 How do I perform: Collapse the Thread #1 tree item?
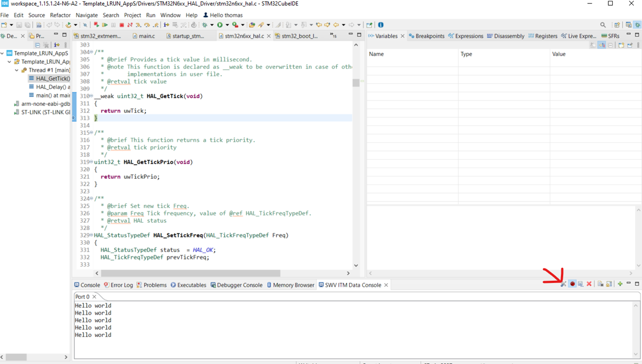tap(16, 70)
